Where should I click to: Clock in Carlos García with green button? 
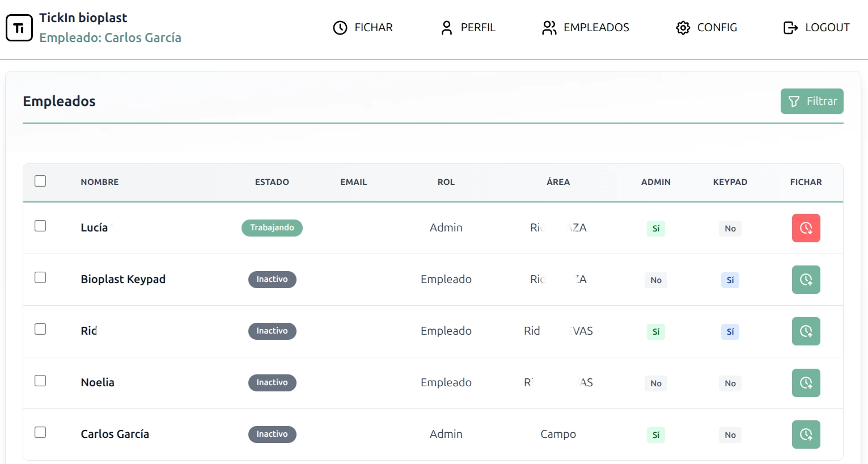coord(806,435)
